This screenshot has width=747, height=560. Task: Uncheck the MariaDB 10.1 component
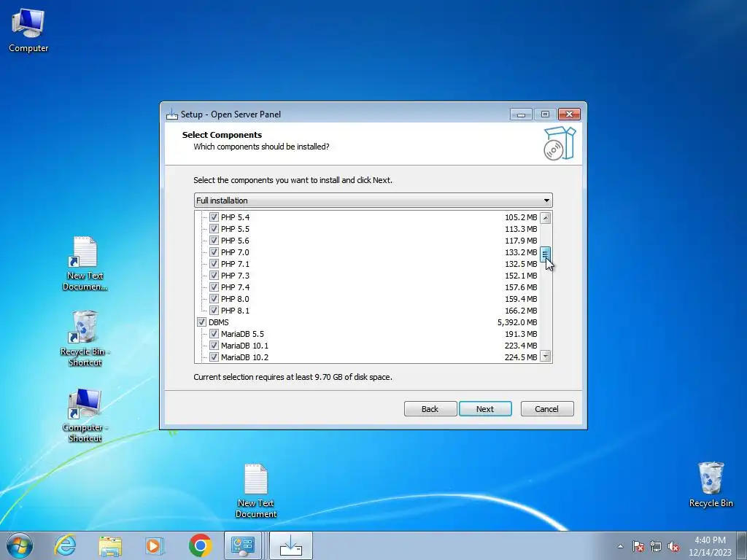pos(214,345)
